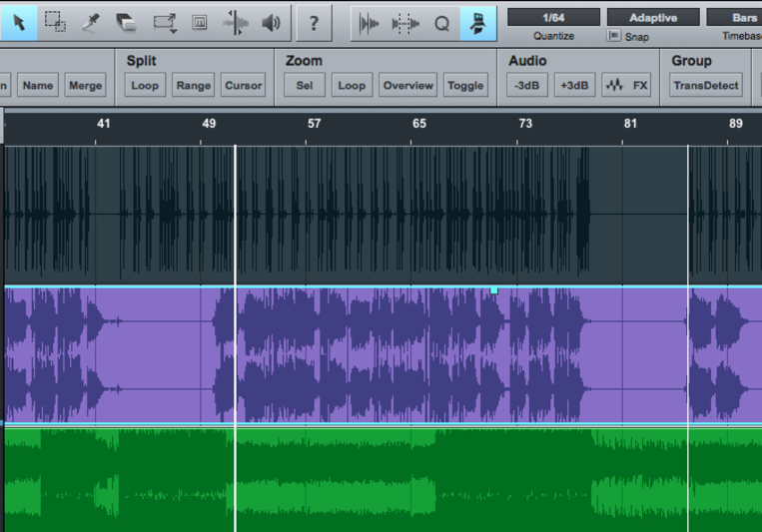The image size is (762, 532).
Task: Click bar 57 on the timeline ruler
Action: pyautogui.click(x=314, y=124)
